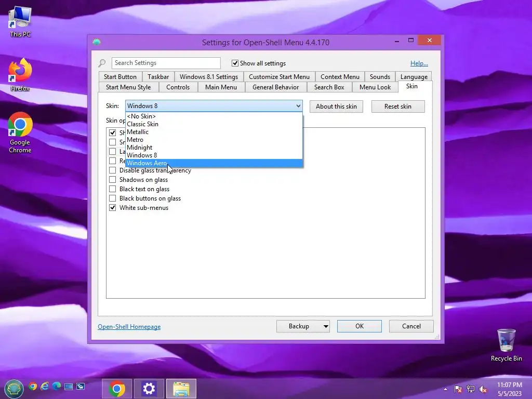Viewport: 532px width, 399px height.
Task: Enable Black buttons on glass checkbox
Action: (x=112, y=198)
